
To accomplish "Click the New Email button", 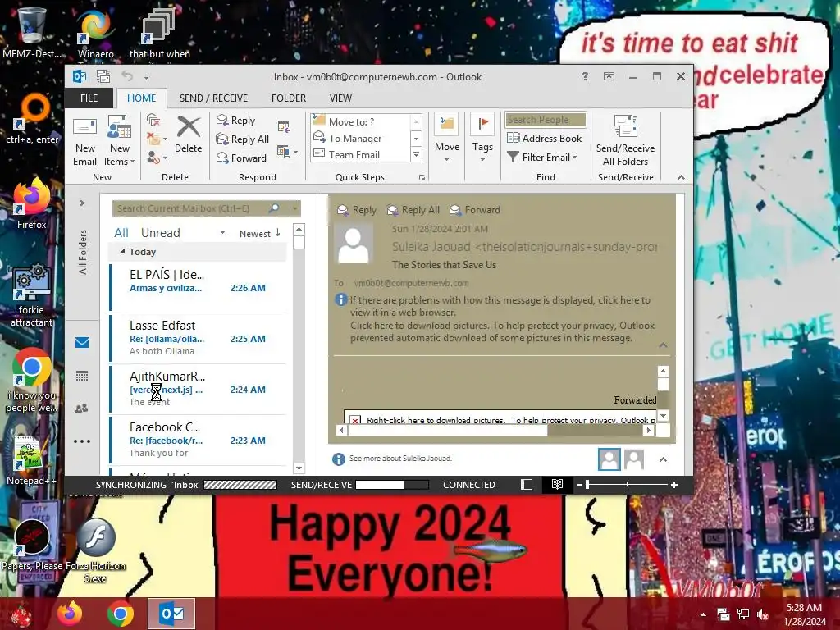I will (84, 141).
